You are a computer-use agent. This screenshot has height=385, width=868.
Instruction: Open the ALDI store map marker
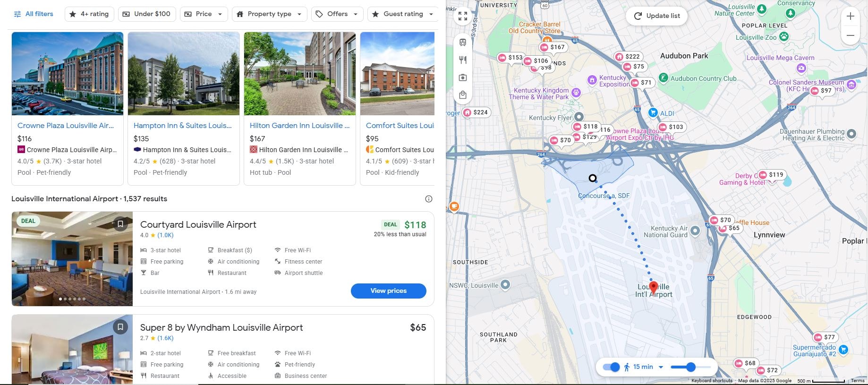coord(653,112)
